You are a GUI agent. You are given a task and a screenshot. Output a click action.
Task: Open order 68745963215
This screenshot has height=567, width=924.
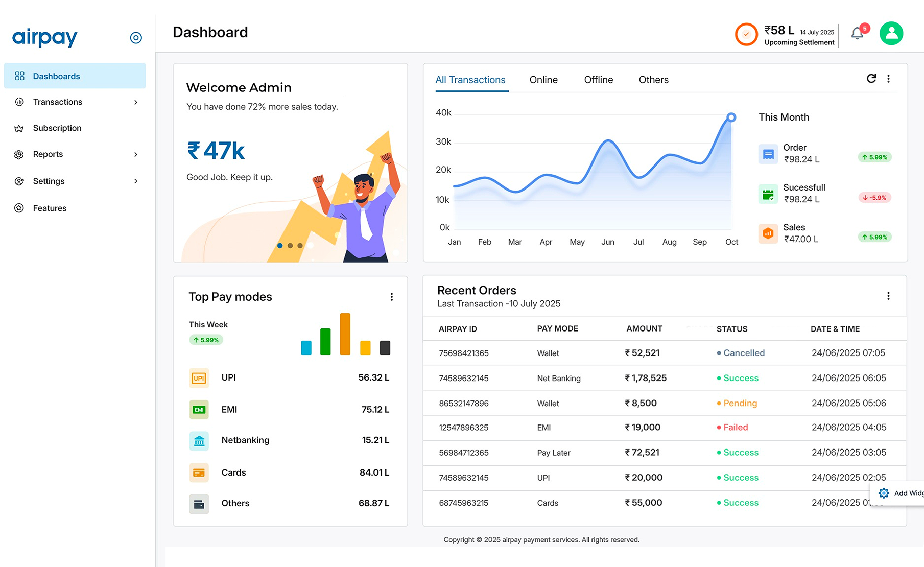(464, 503)
